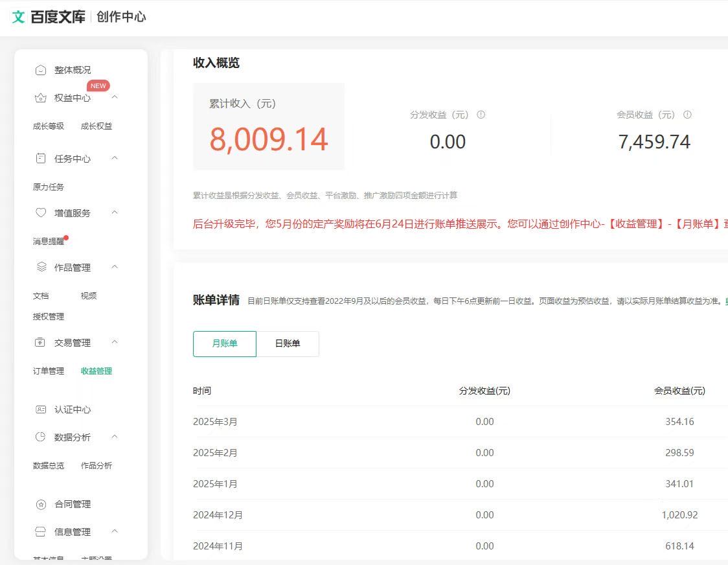The width and height of the screenshot is (728, 565).
Task: Open 原力任务 submenu
Action: pyautogui.click(x=49, y=187)
